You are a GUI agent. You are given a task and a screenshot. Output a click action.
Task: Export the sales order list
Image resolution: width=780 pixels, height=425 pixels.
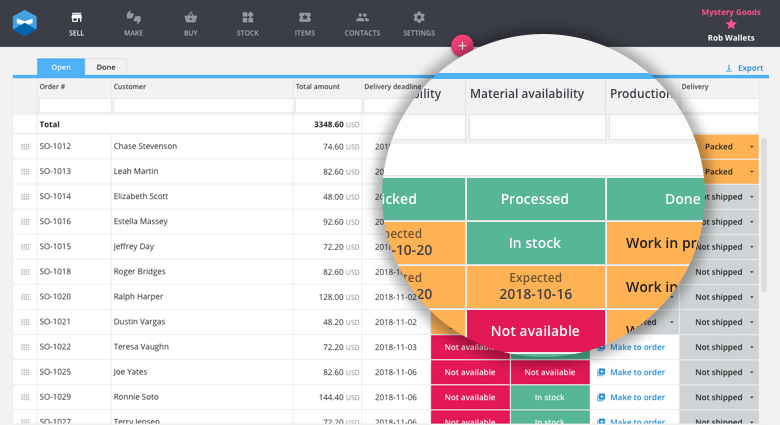coord(744,68)
